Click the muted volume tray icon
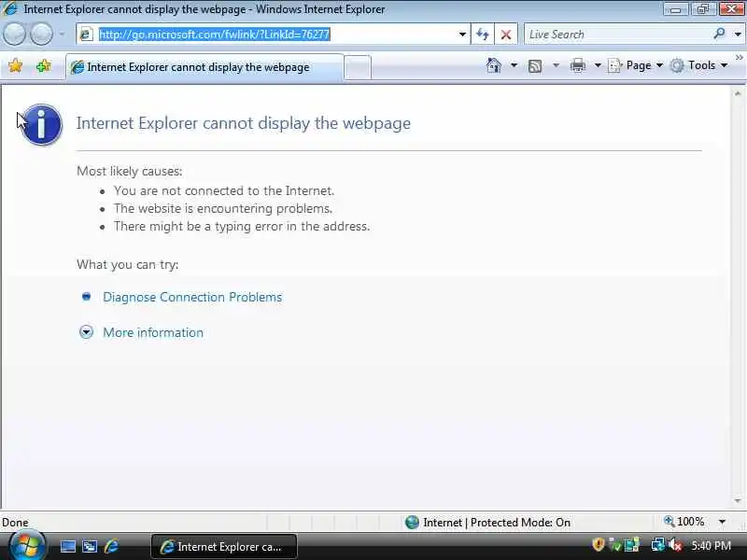This screenshot has width=747, height=560. [x=675, y=545]
